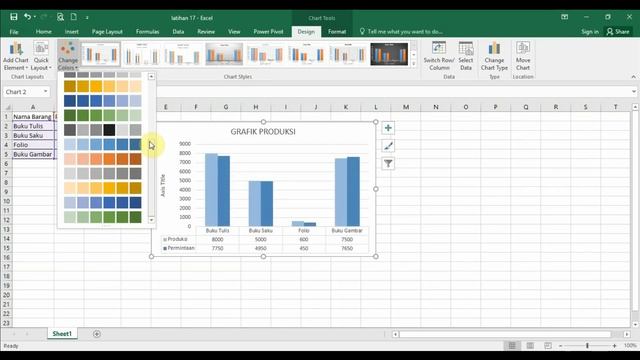Choose the green monochromatic palette row
640x360 pixels.
pos(102,115)
